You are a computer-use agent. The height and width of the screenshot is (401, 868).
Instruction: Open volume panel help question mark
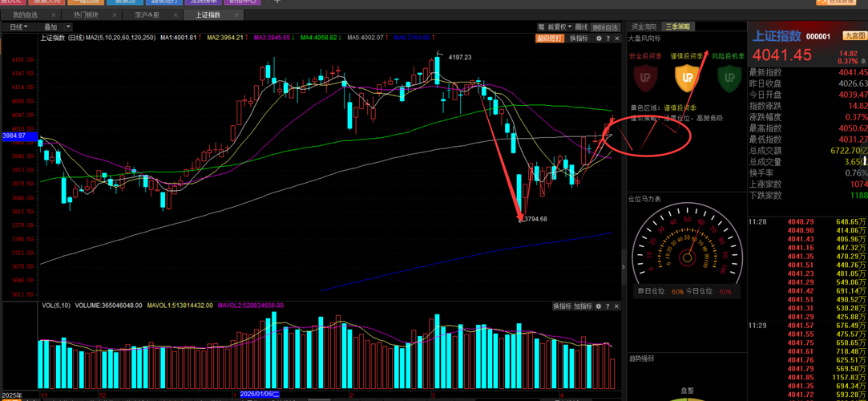click(x=608, y=306)
